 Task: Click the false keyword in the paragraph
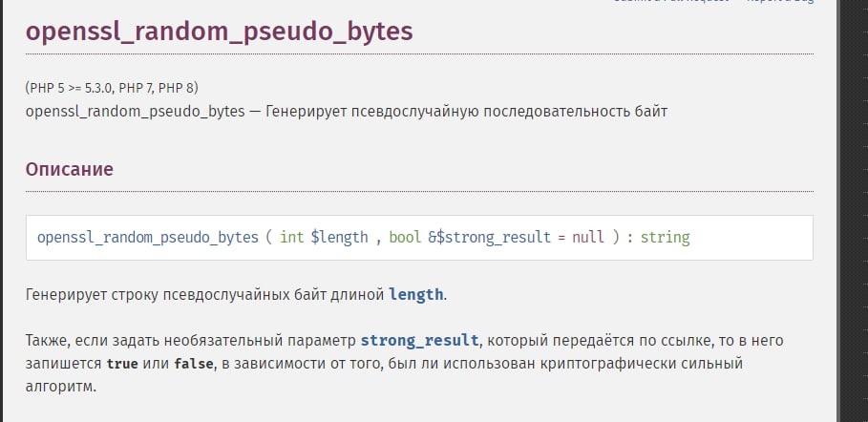pyautogui.click(x=192, y=364)
